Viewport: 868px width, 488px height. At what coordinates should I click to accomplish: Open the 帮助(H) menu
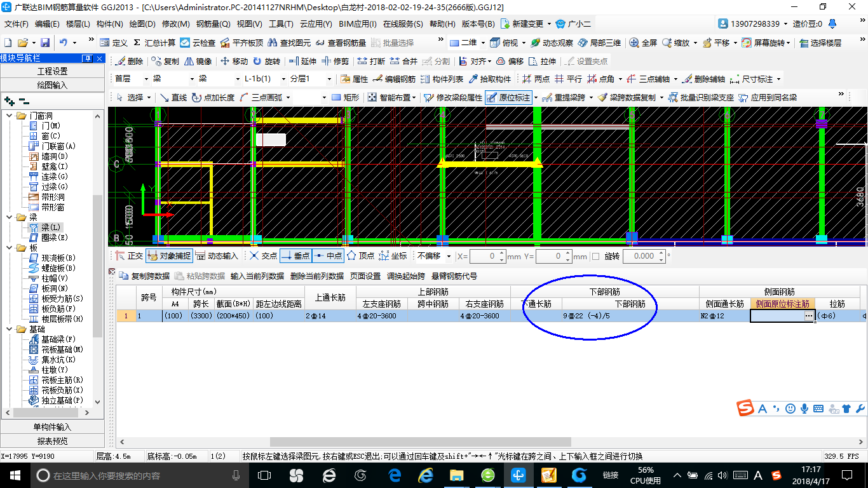pos(442,24)
